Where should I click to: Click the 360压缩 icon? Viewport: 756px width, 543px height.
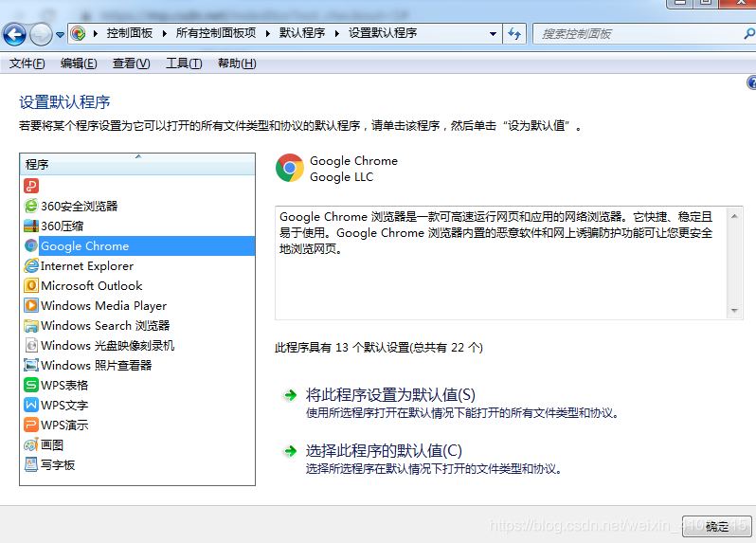(31, 226)
